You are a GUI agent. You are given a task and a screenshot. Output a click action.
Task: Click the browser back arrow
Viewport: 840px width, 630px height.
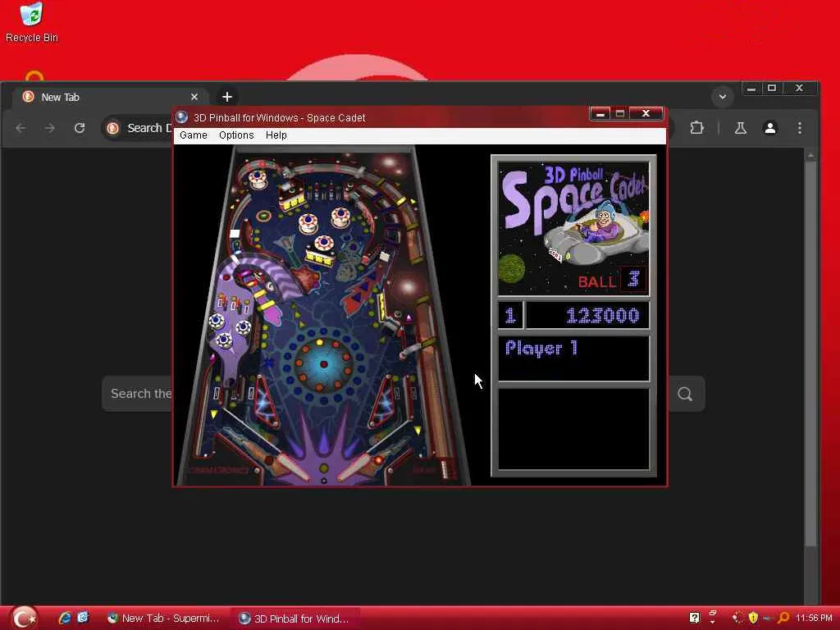click(21, 128)
